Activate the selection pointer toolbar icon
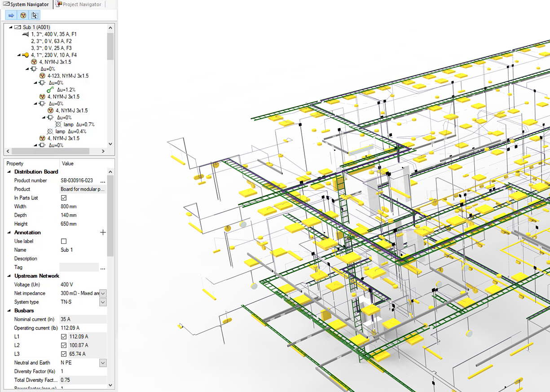The width and height of the screenshot is (550, 392). point(35,15)
